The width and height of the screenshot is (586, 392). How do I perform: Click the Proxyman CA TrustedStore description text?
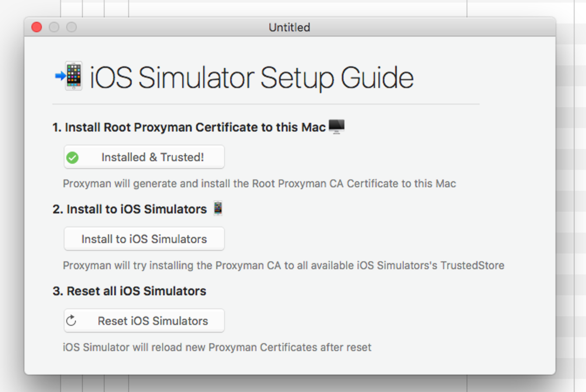pyautogui.click(x=283, y=265)
